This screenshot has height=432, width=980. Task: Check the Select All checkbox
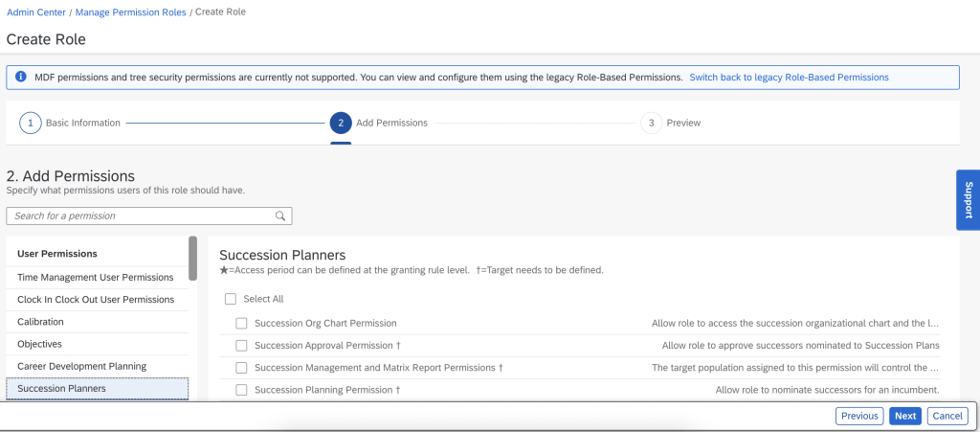(x=231, y=299)
